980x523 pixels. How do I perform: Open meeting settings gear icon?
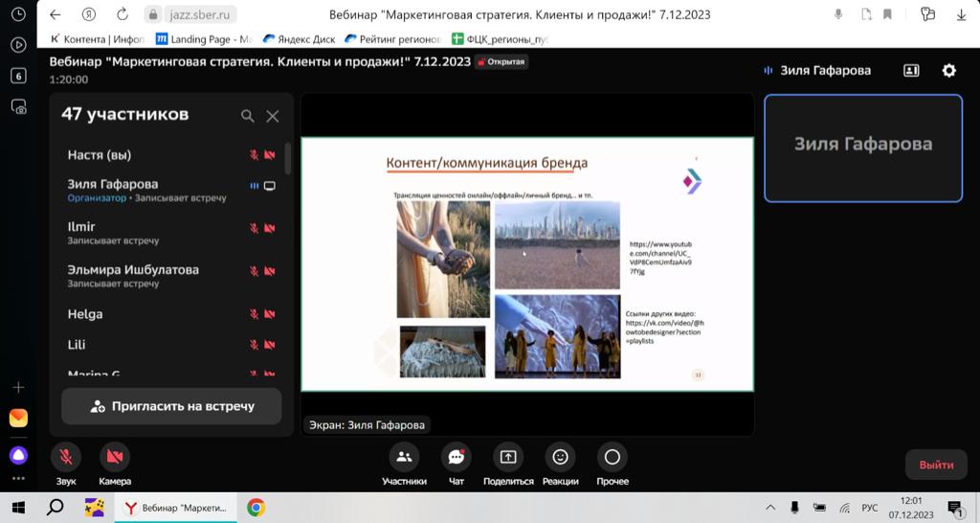point(948,70)
